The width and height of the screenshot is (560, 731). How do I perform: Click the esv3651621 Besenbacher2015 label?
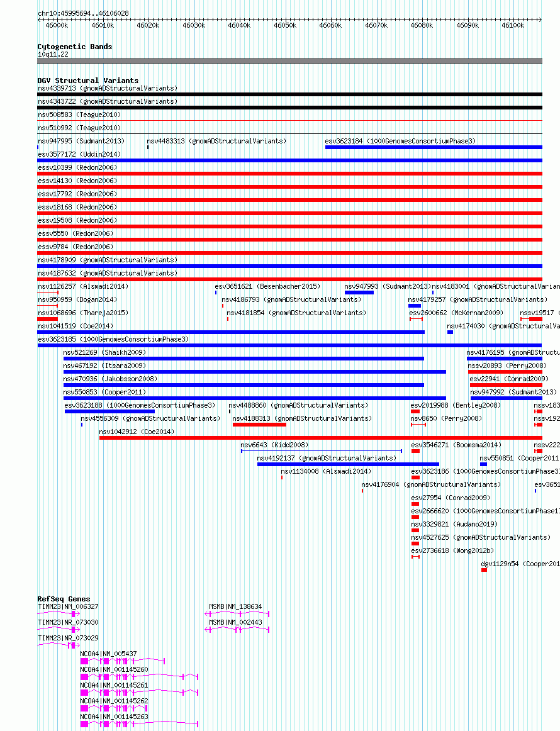[267, 286]
